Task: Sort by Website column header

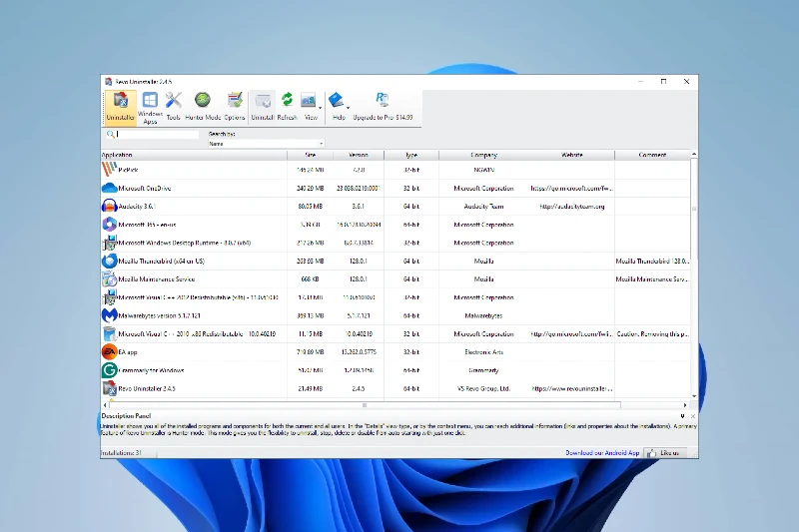Action: point(571,155)
